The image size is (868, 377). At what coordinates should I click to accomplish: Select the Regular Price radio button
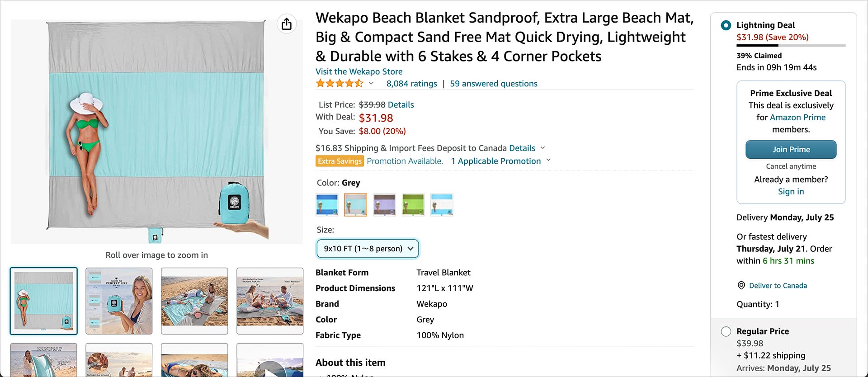click(x=726, y=331)
